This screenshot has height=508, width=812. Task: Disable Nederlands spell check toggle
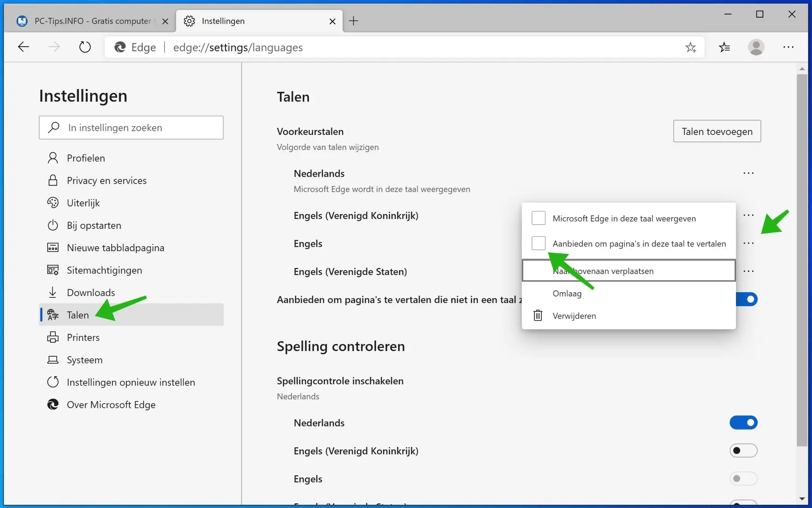point(743,423)
